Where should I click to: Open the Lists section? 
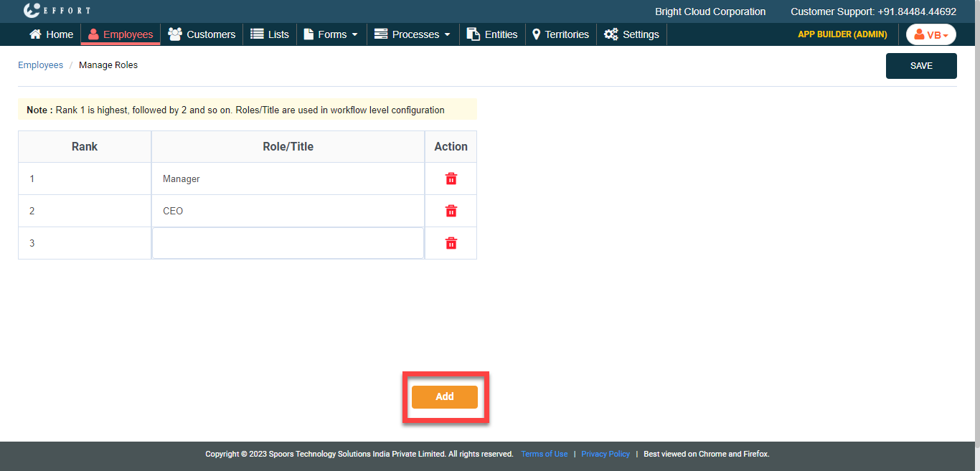270,34
